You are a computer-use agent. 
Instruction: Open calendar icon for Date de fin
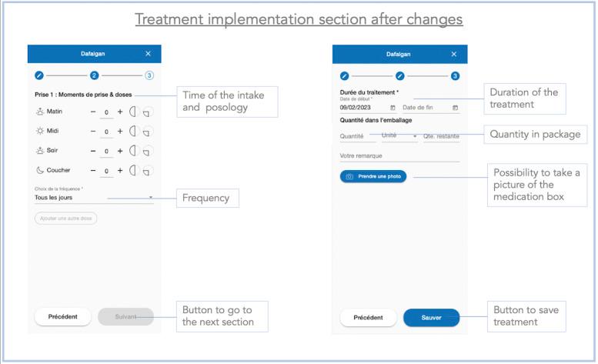pos(455,108)
